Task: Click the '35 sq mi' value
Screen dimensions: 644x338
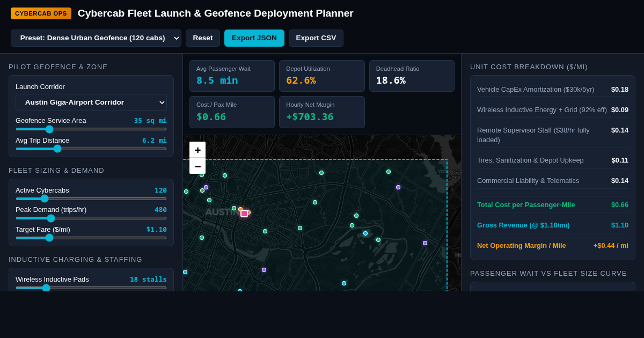Action: click(x=150, y=121)
